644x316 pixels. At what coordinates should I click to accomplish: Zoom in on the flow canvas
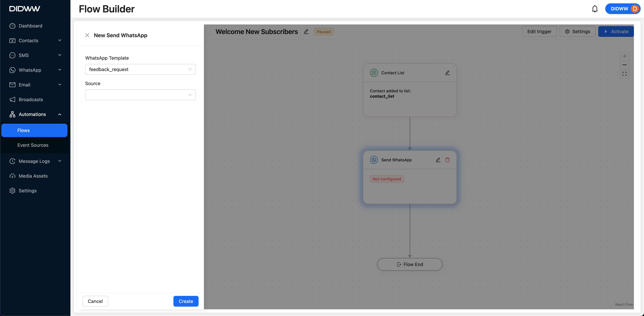624,56
